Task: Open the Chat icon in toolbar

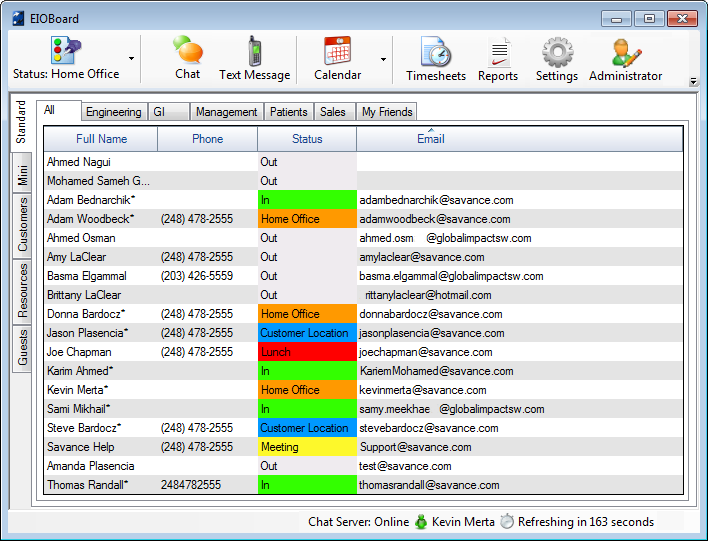Action: point(187,51)
